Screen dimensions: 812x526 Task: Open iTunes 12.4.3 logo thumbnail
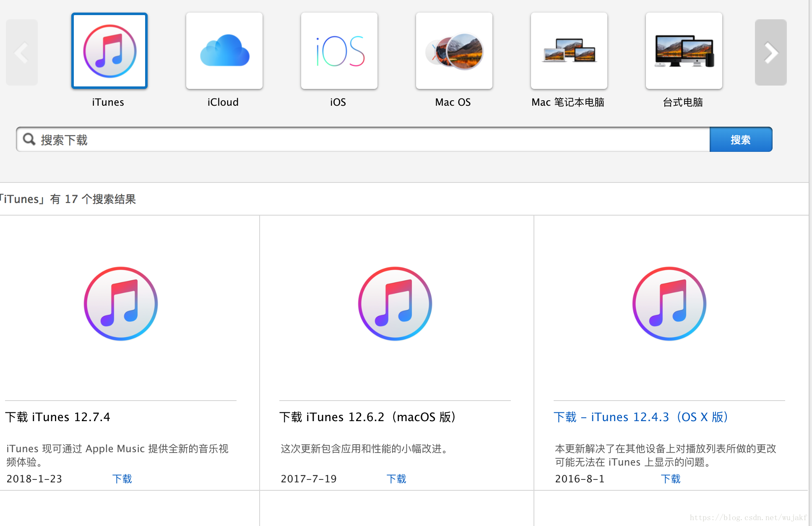click(669, 304)
